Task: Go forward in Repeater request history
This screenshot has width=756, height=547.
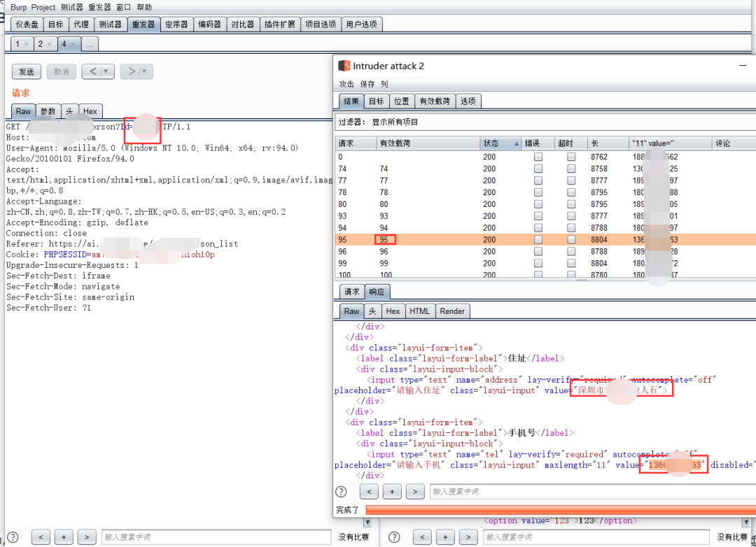Action: pyautogui.click(x=131, y=71)
